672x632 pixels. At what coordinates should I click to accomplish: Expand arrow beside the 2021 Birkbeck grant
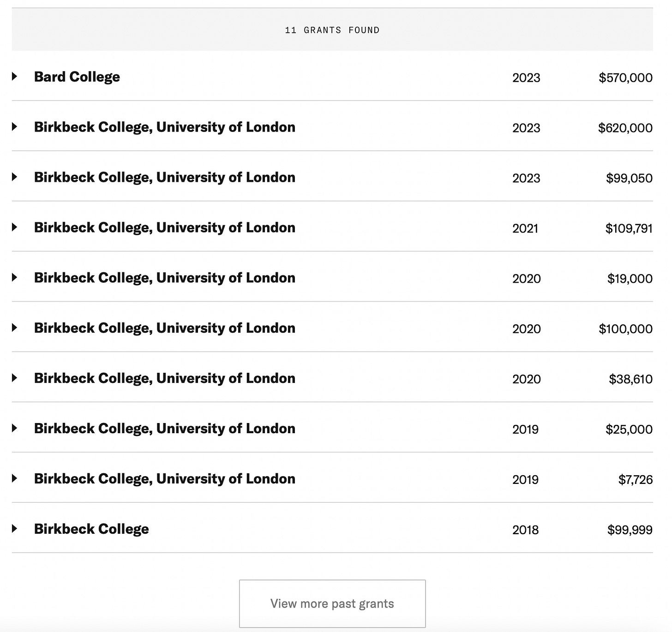(15, 227)
